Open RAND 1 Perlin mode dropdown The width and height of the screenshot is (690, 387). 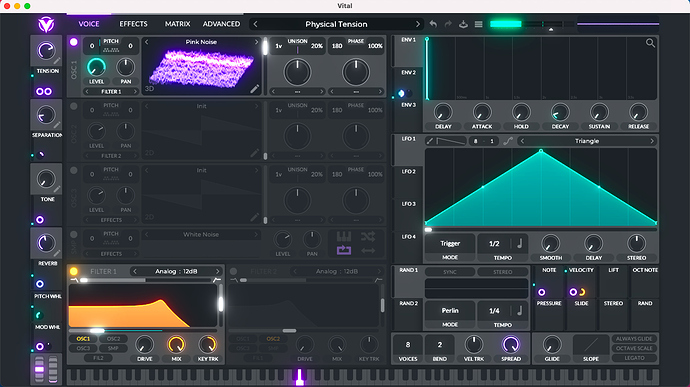tap(450, 310)
